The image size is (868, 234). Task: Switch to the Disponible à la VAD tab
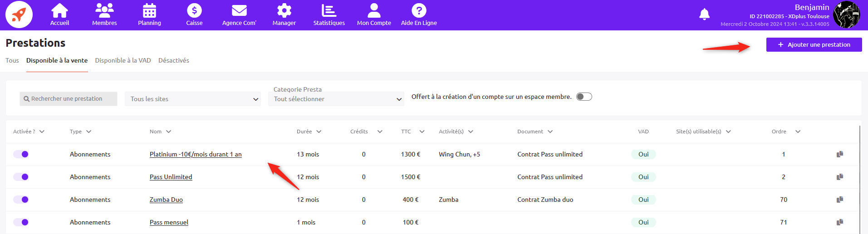pyautogui.click(x=123, y=60)
